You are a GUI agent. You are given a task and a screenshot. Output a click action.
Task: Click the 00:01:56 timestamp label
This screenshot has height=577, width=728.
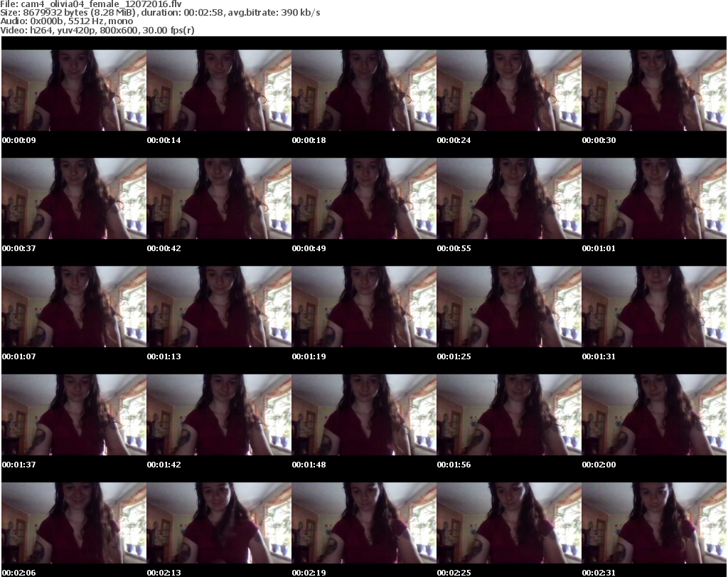point(454,465)
